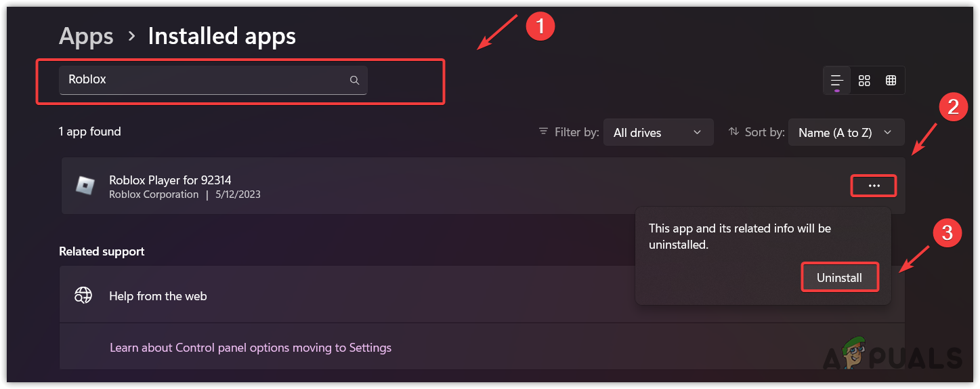Click the filter icon beside Filter by

pos(543,131)
